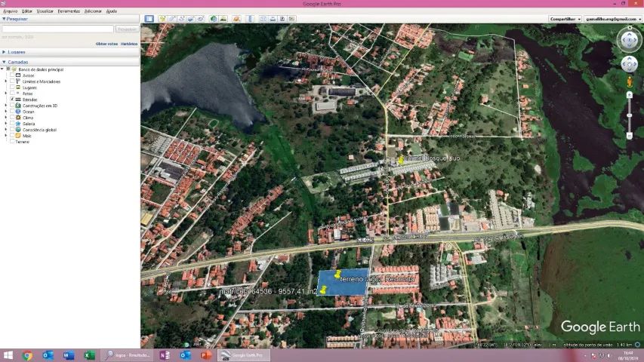Click the Print toolbar icon

(273, 19)
